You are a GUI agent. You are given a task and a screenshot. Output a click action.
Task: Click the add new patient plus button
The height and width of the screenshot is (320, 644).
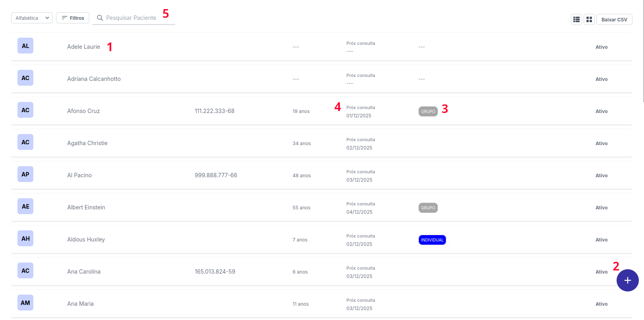[x=627, y=280]
